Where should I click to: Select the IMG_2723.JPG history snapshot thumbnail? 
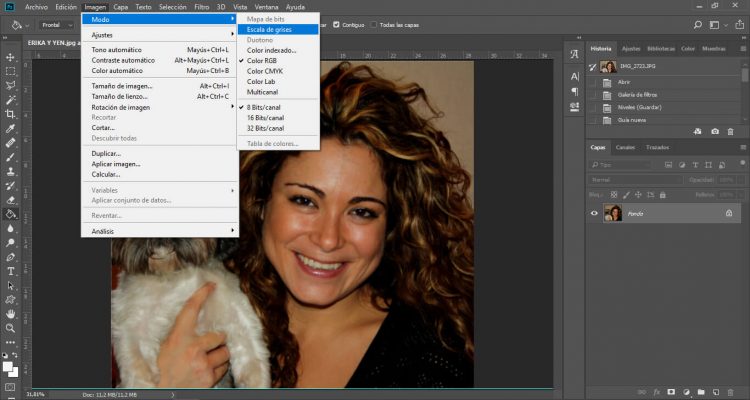[608, 67]
